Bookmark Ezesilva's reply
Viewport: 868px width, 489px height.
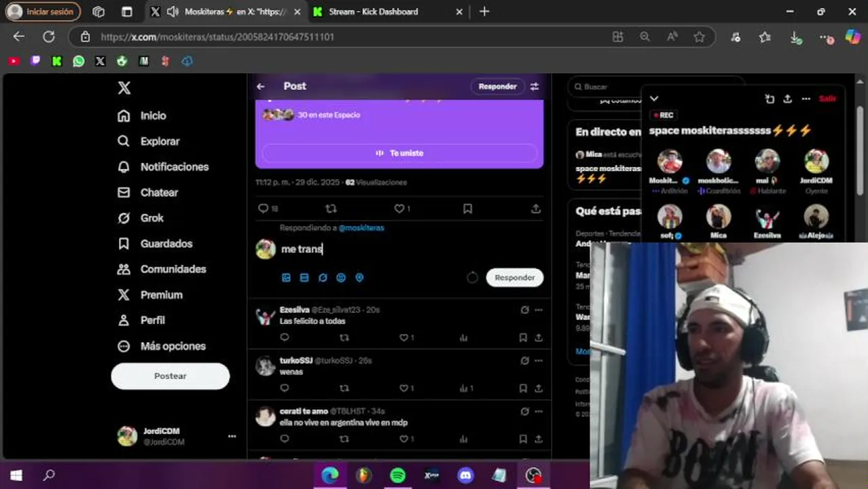pos(523,338)
